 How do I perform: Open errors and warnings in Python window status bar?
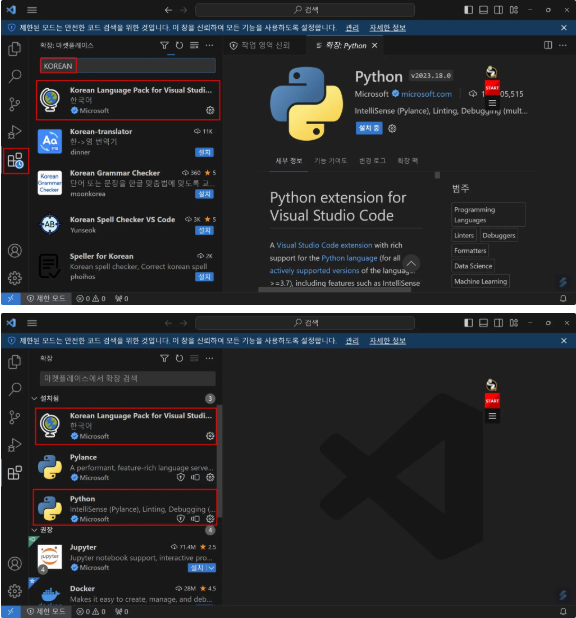click(x=91, y=298)
